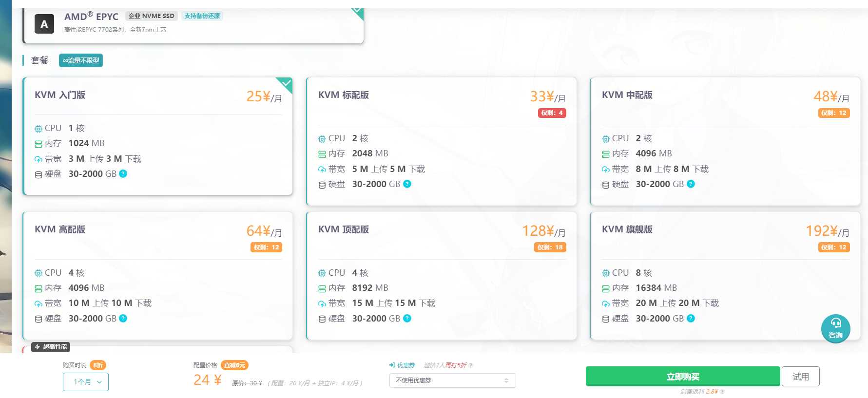Choose the AMD EPYC processor option card
The image size is (868, 398).
pos(193,25)
